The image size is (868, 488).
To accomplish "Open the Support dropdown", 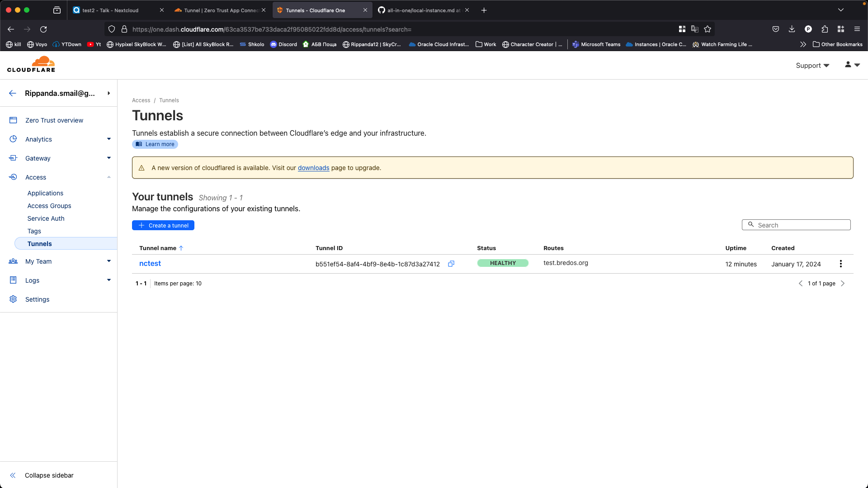I will coord(812,66).
